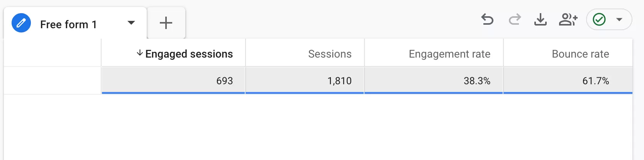This screenshot has width=644, height=160.
Task: Select the 61.7% bounce rate cell
Action: point(568,80)
